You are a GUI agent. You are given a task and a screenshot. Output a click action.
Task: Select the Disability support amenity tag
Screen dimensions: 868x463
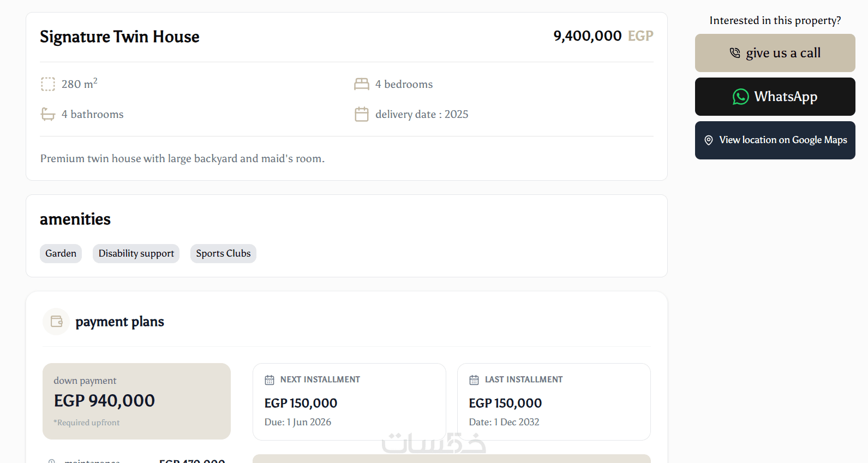pos(136,253)
